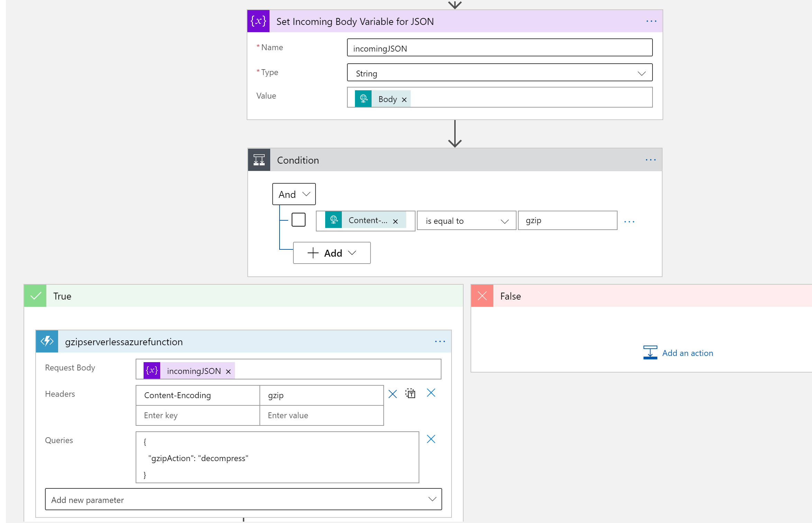The height and width of the screenshot is (523, 812).
Task: Click the empty Enter value header field
Action: pyautogui.click(x=322, y=415)
